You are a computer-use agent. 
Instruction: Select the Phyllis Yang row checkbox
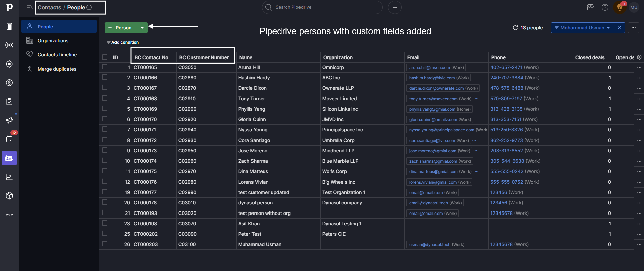(x=105, y=109)
